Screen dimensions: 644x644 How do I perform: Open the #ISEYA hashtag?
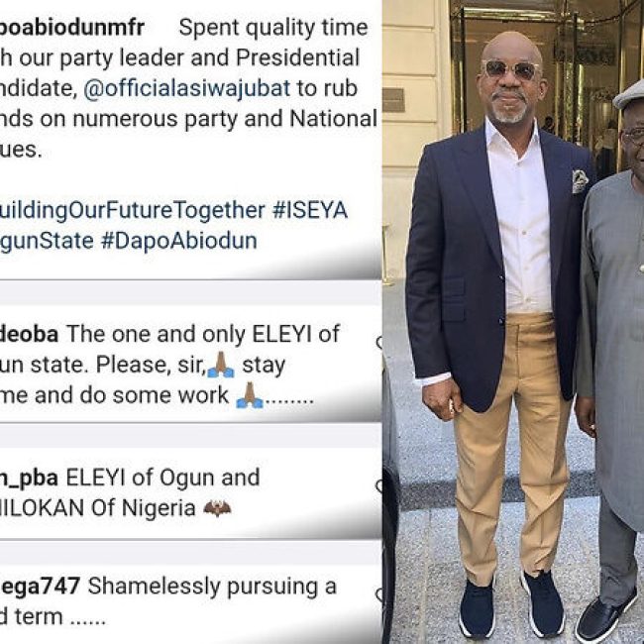310,210
